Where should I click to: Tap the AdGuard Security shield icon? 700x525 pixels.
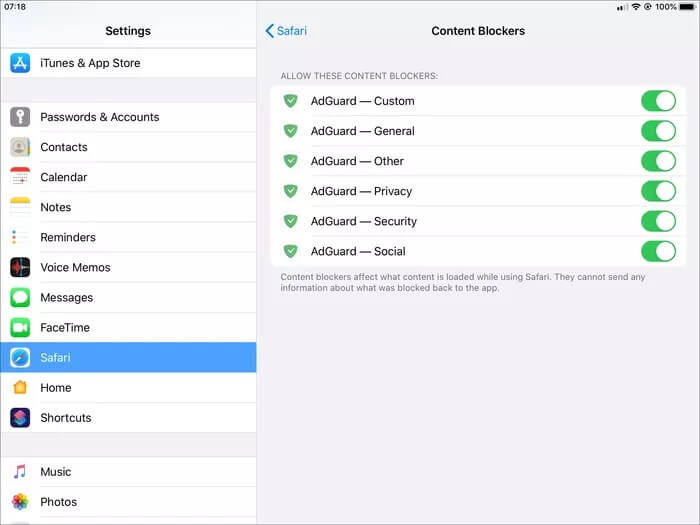pyautogui.click(x=291, y=221)
